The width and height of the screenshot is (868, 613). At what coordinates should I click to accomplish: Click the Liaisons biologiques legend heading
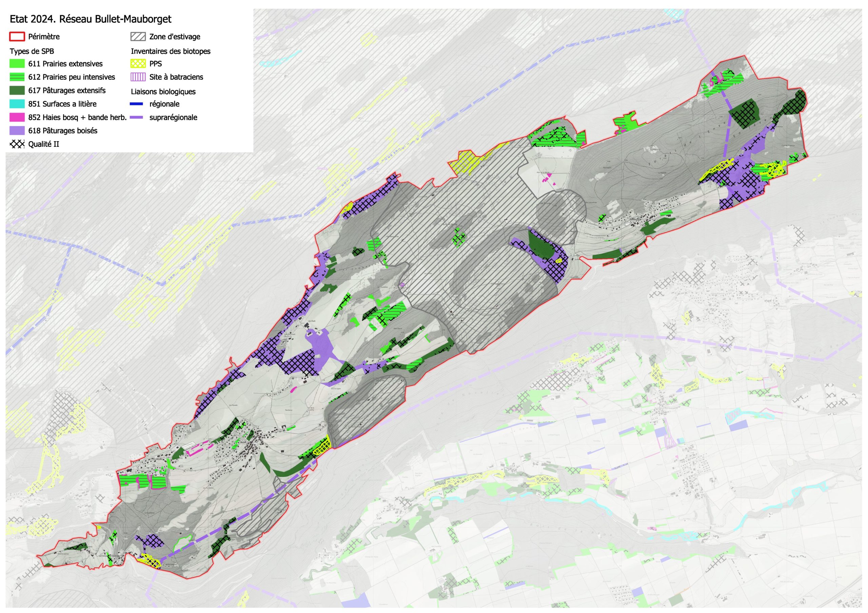[163, 92]
